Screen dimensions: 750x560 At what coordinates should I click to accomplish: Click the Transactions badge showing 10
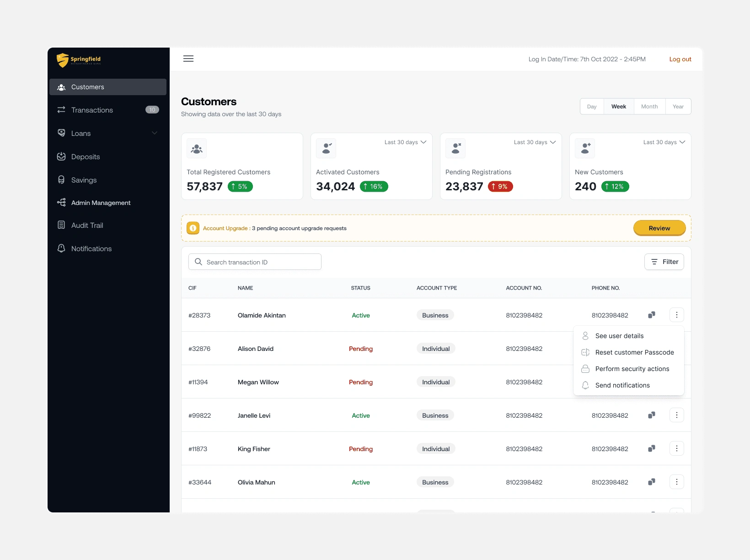pos(152,110)
